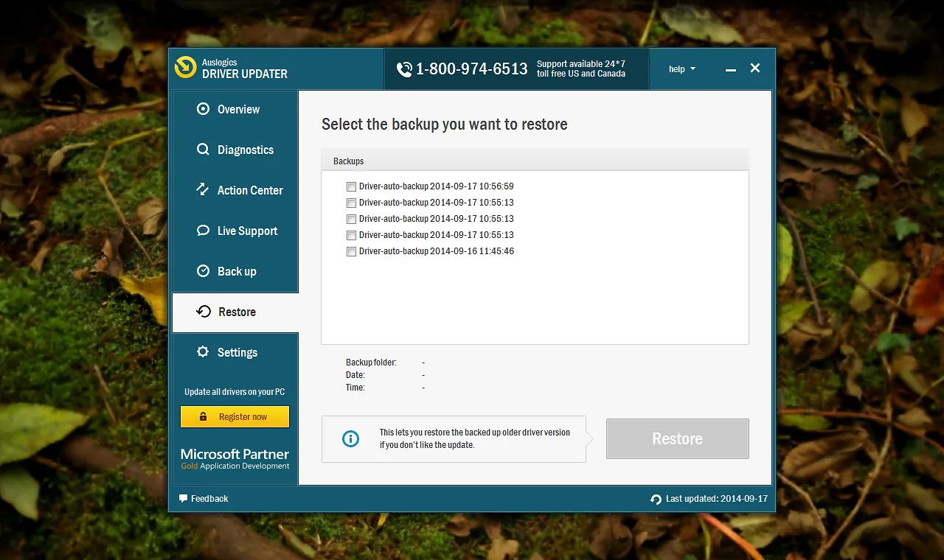This screenshot has height=560, width=944.
Task: Open the Feedback link
Action: click(209, 499)
